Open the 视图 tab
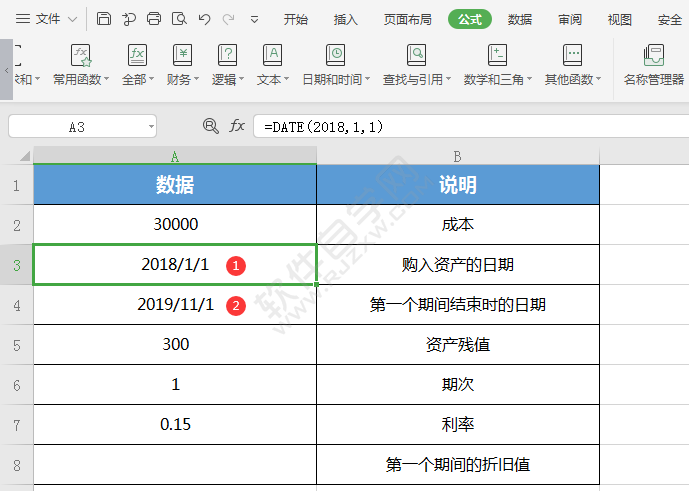 (x=620, y=19)
